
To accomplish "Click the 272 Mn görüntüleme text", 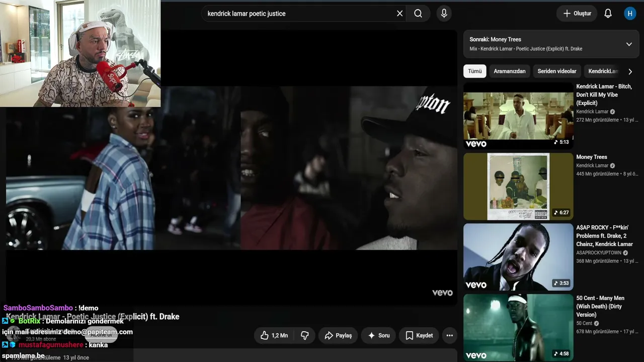I will coord(597,120).
